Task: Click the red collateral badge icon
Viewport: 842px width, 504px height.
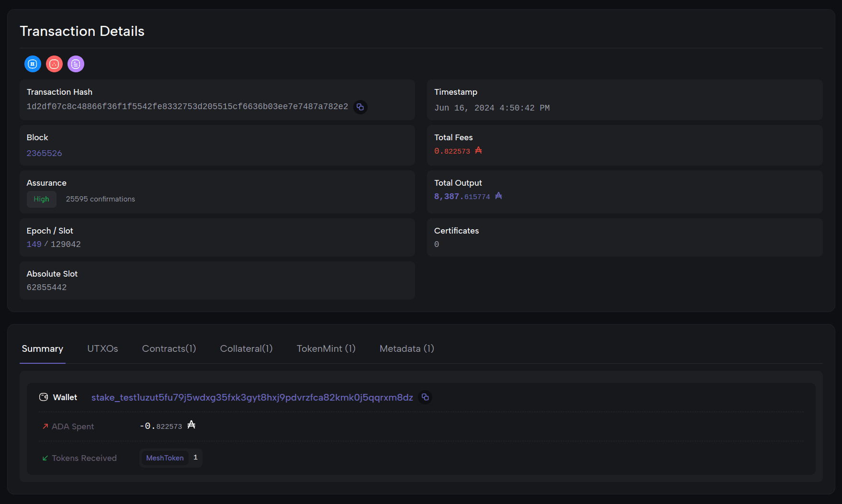Action: (54, 64)
